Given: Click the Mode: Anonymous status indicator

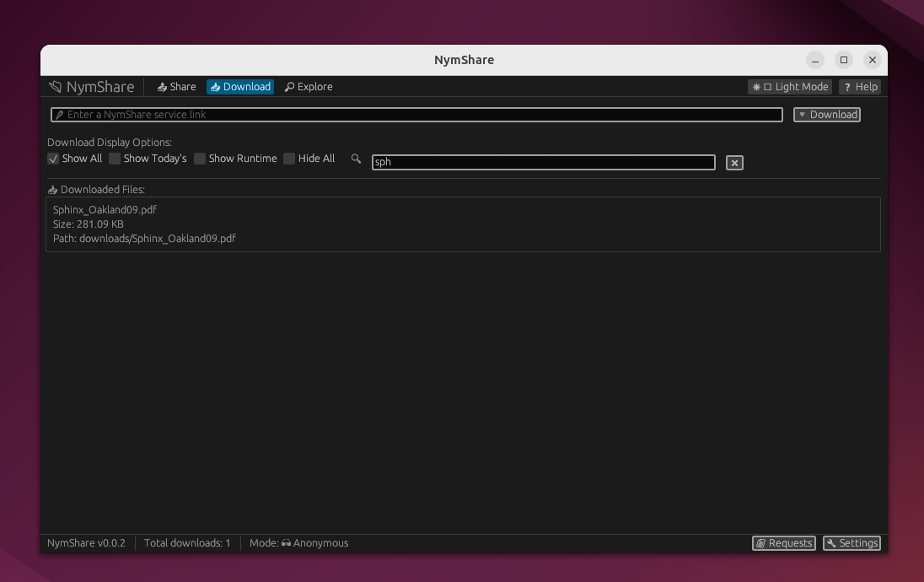Looking at the screenshot, I should tap(298, 543).
